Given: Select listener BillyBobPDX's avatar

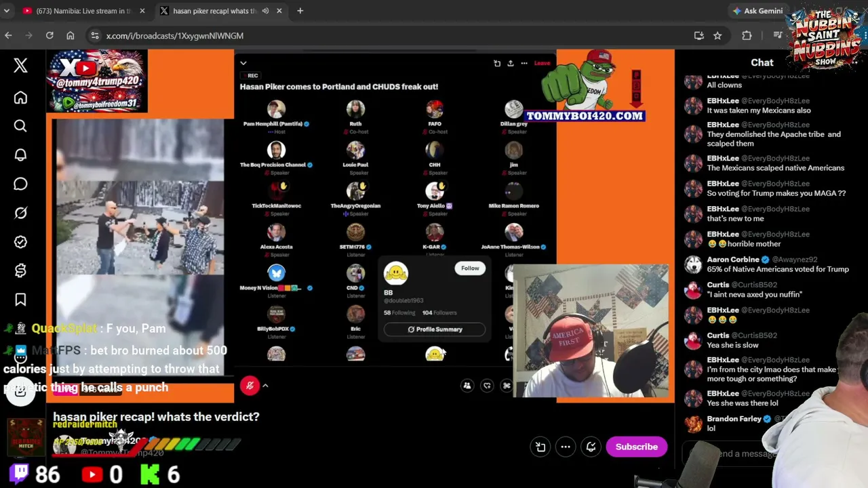Looking at the screenshot, I should (x=276, y=314).
